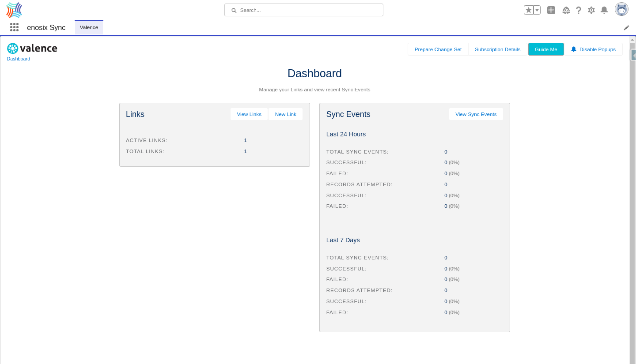Click the Favorites star icon

[x=529, y=10]
